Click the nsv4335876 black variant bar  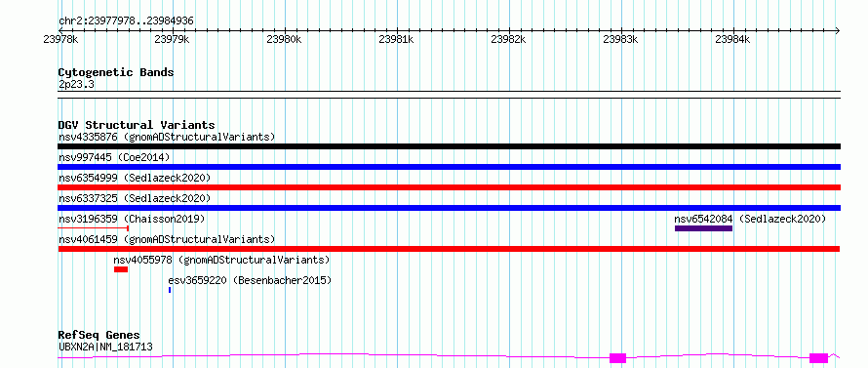tap(449, 146)
